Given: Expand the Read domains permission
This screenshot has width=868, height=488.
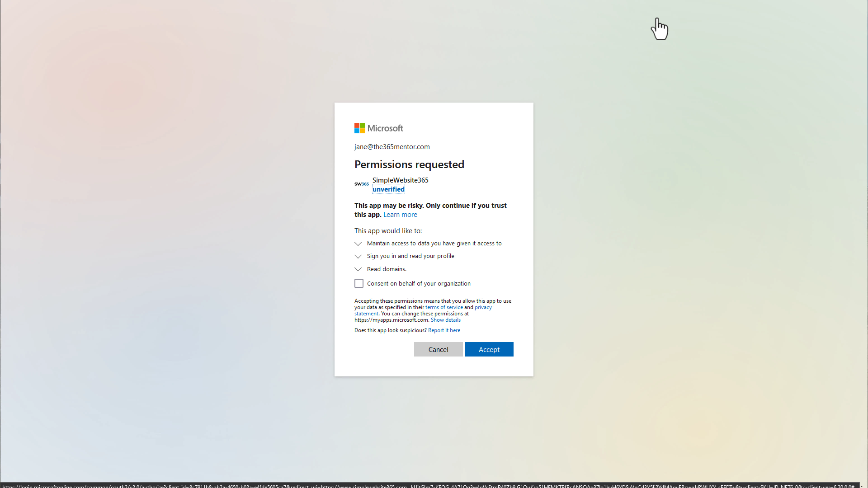Looking at the screenshot, I should [358, 269].
